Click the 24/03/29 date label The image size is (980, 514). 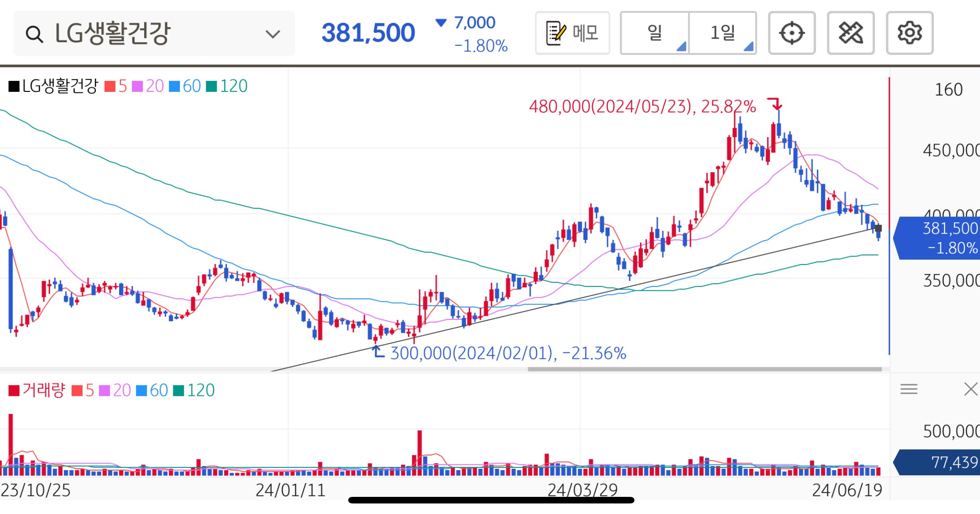tap(583, 490)
